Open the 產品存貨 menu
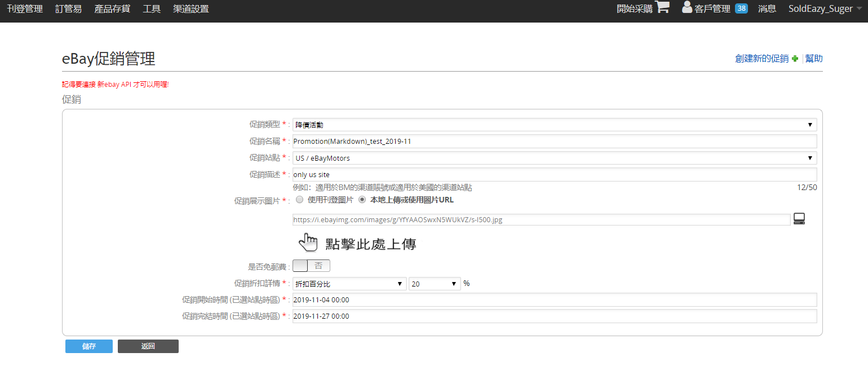The height and width of the screenshot is (370, 868). coord(112,8)
